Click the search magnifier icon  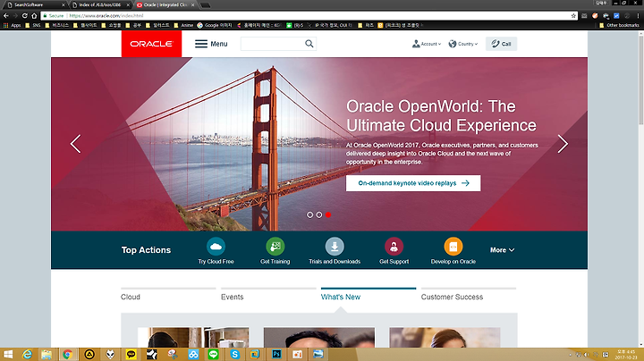click(309, 44)
